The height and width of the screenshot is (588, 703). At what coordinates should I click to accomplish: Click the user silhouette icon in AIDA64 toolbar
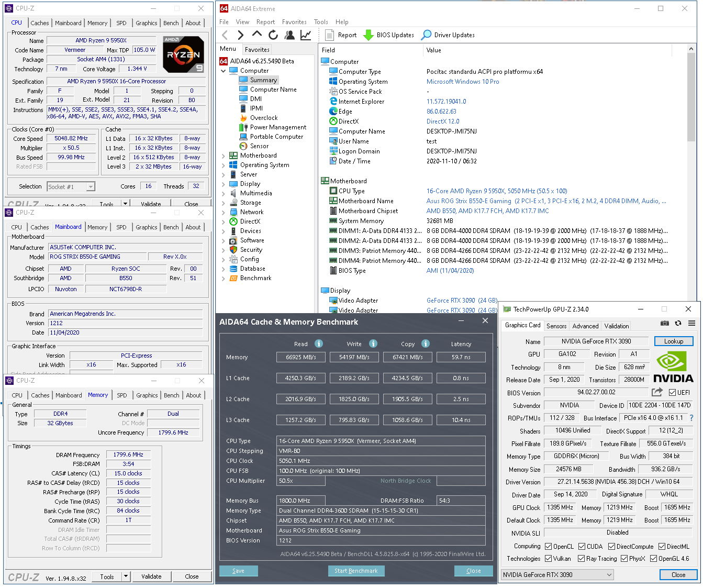click(x=289, y=35)
